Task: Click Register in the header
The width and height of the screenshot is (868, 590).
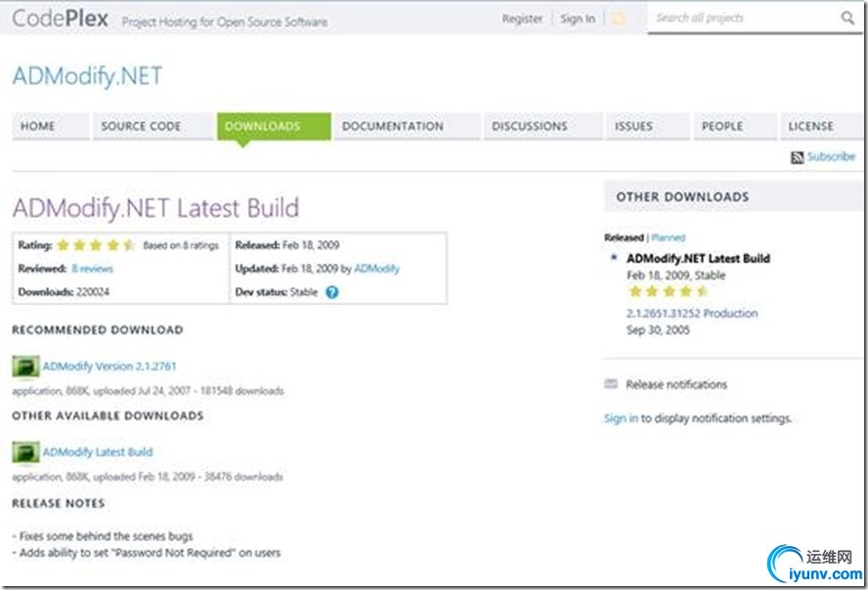Action: (522, 19)
